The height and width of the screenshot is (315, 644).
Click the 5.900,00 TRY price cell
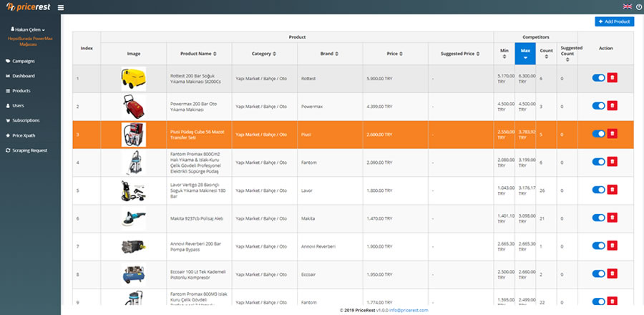click(396, 78)
